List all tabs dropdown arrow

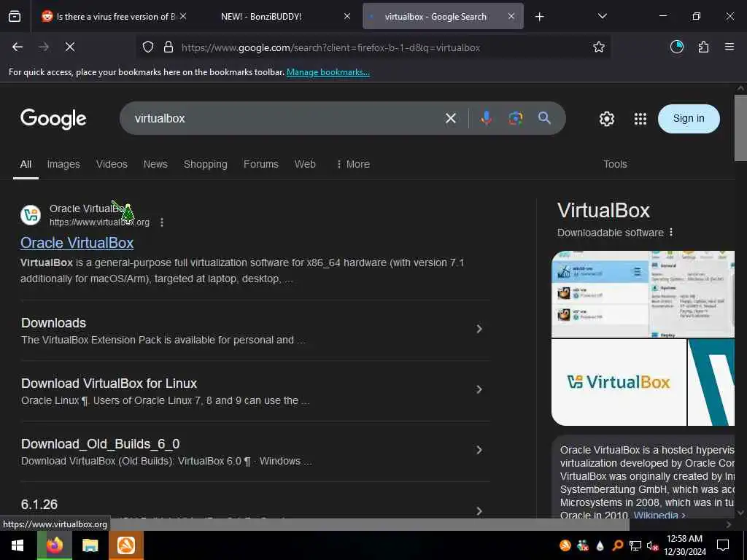pos(602,16)
